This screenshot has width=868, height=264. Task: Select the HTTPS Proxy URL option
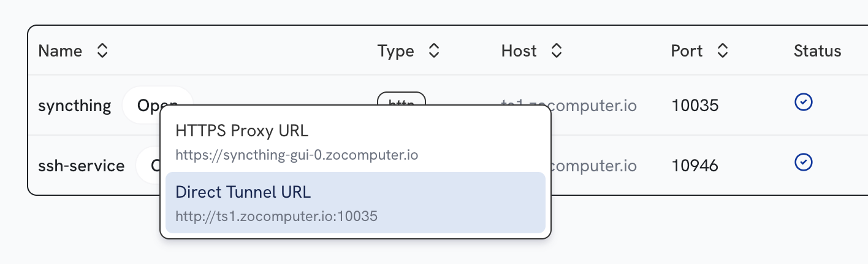tap(356, 142)
